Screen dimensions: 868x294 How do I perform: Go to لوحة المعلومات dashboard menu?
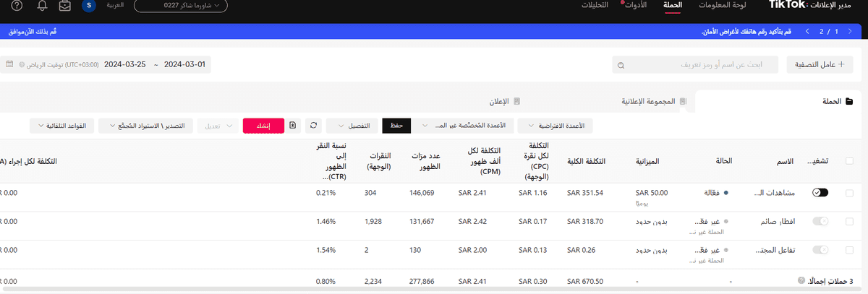click(722, 6)
